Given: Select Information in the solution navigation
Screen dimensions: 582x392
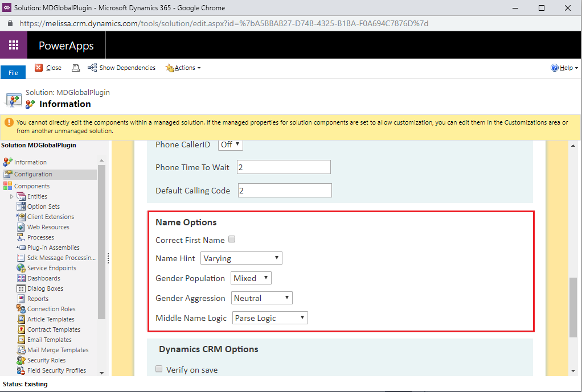Looking at the screenshot, I should tap(30, 162).
